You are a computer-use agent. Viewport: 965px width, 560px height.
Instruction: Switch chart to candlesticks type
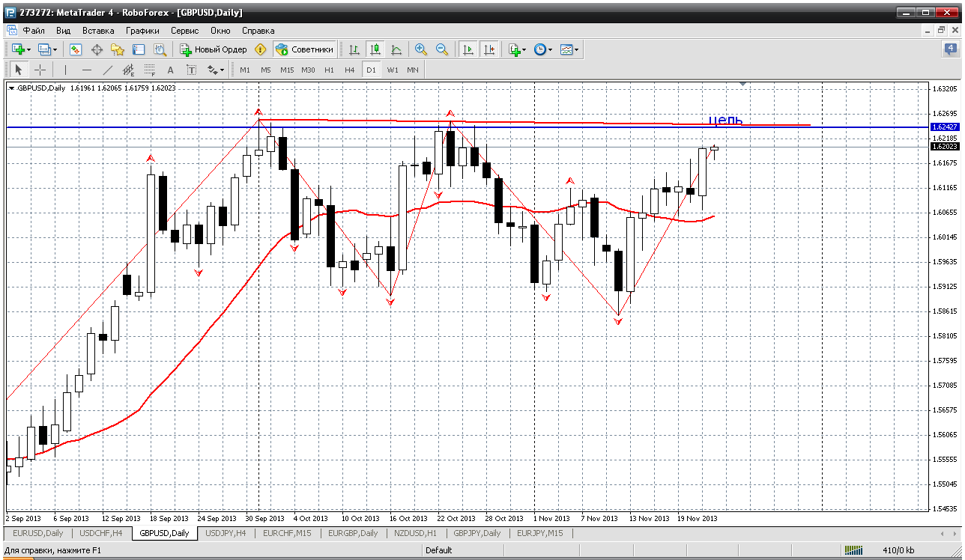pos(375,49)
